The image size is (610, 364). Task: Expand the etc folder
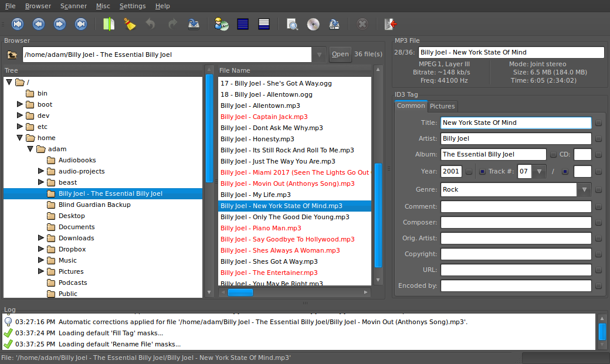(x=19, y=127)
